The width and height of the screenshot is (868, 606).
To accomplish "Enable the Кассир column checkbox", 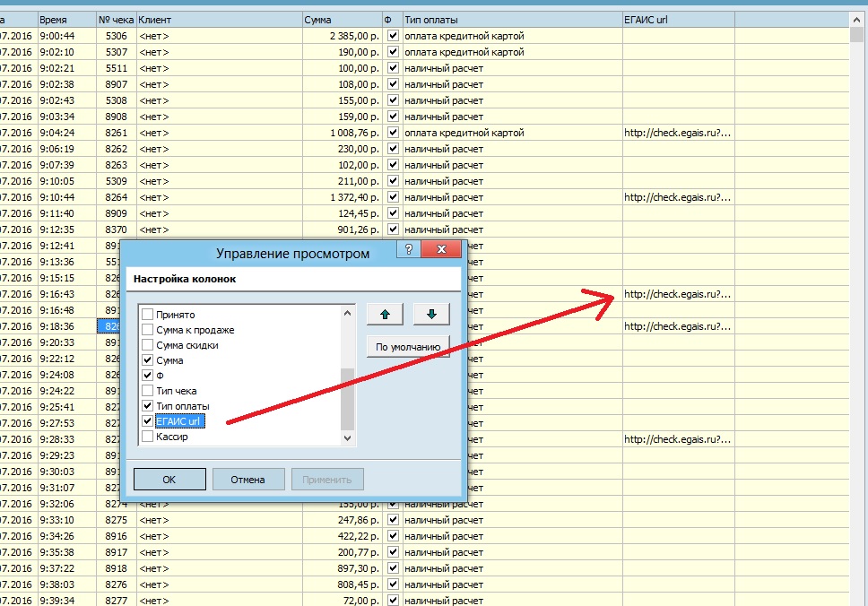I will click(147, 437).
